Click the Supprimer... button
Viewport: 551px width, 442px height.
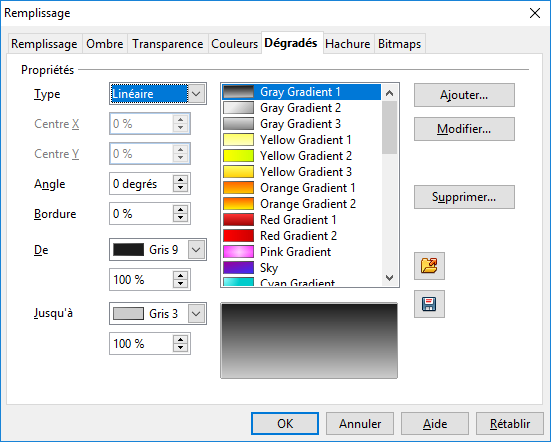(464, 197)
